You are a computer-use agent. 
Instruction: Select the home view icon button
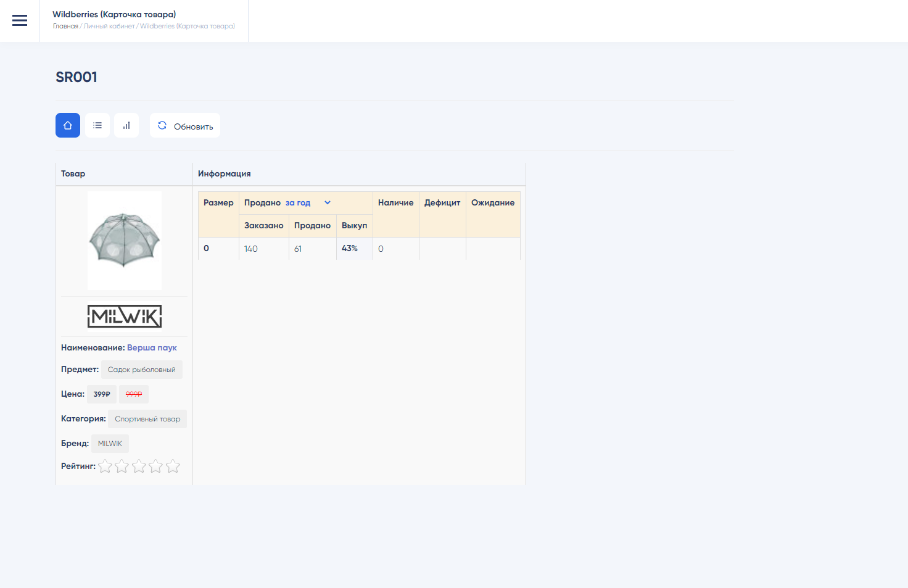[68, 125]
